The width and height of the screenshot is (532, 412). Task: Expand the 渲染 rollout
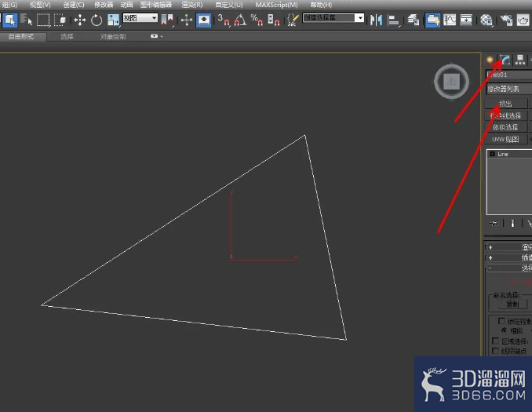point(508,247)
